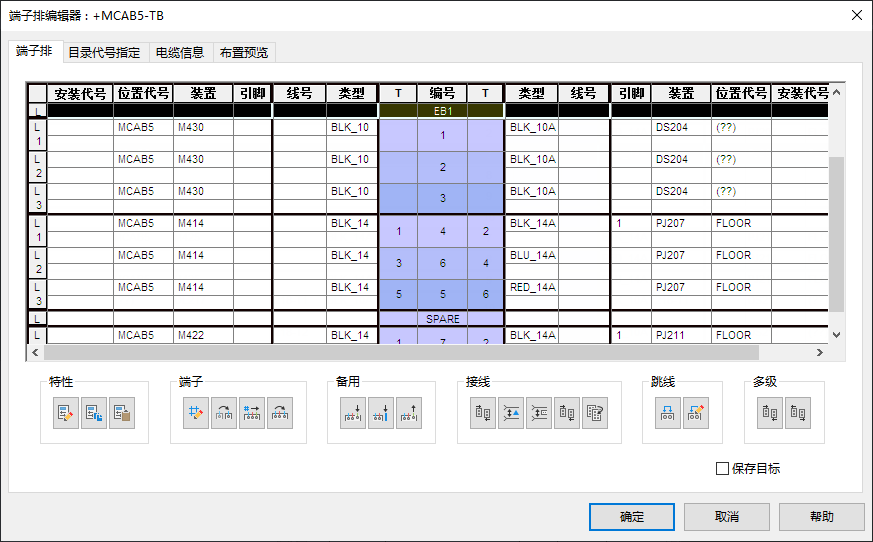873x542 pixels.
Task: Click (??) cell in terminal 1 row
Action: point(741,127)
